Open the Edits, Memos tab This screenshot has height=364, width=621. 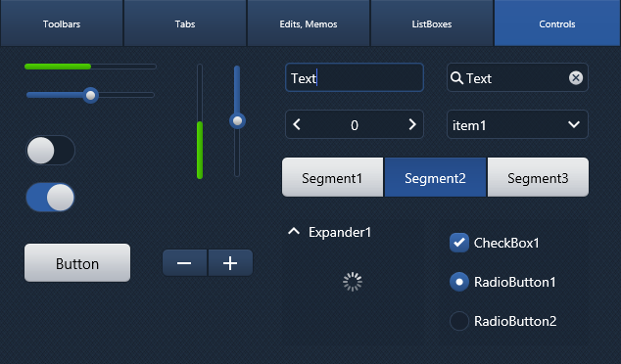point(309,23)
